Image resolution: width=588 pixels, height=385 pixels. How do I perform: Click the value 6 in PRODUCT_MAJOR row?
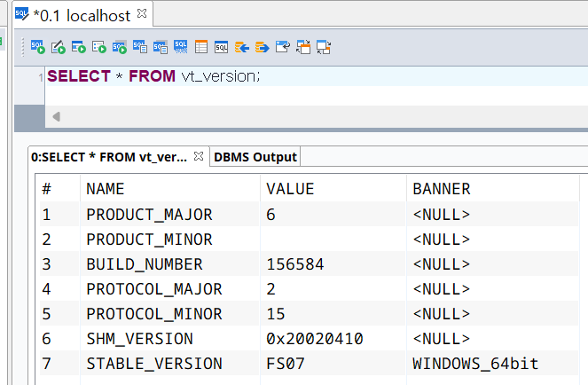click(333, 215)
